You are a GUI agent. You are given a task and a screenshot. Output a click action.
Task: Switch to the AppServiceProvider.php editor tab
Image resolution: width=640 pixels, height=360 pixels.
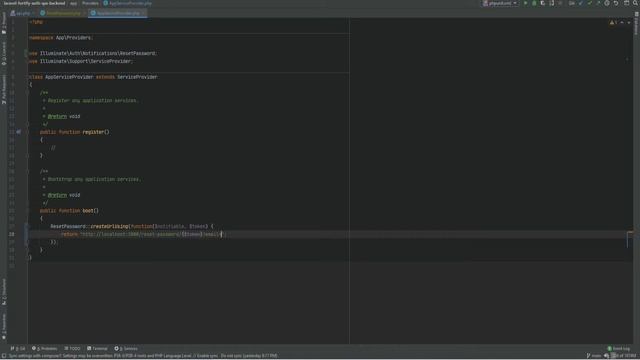coord(118,13)
